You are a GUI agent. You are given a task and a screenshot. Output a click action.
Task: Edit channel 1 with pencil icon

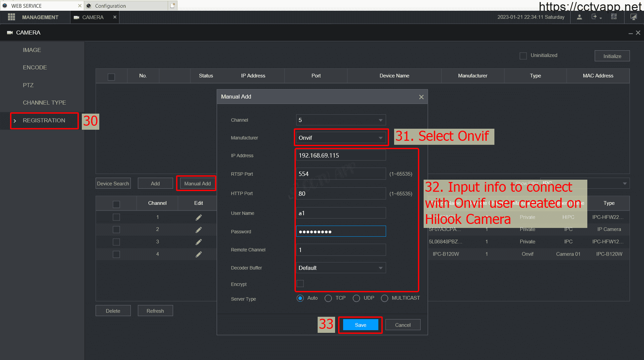[199, 218]
